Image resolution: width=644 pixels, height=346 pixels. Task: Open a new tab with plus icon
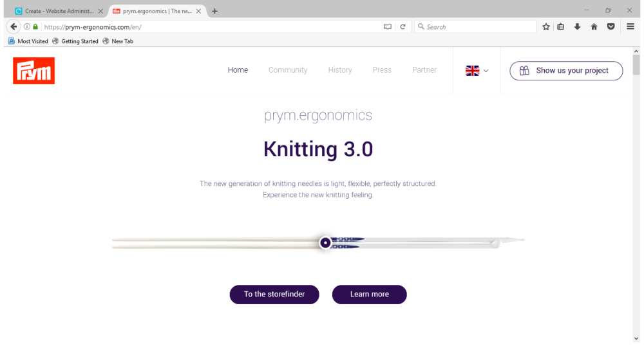pos(214,11)
